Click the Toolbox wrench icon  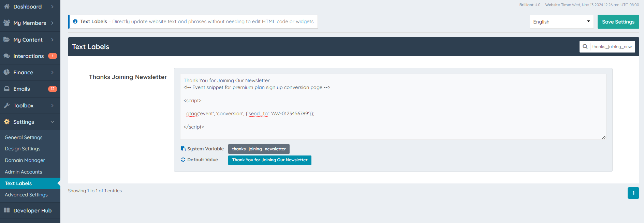click(x=6, y=105)
